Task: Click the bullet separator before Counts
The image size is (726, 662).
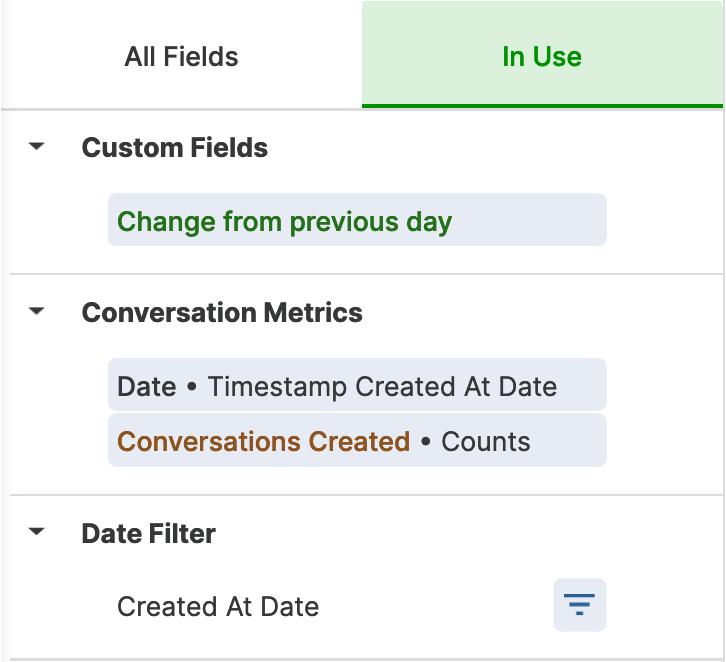Action: (426, 441)
